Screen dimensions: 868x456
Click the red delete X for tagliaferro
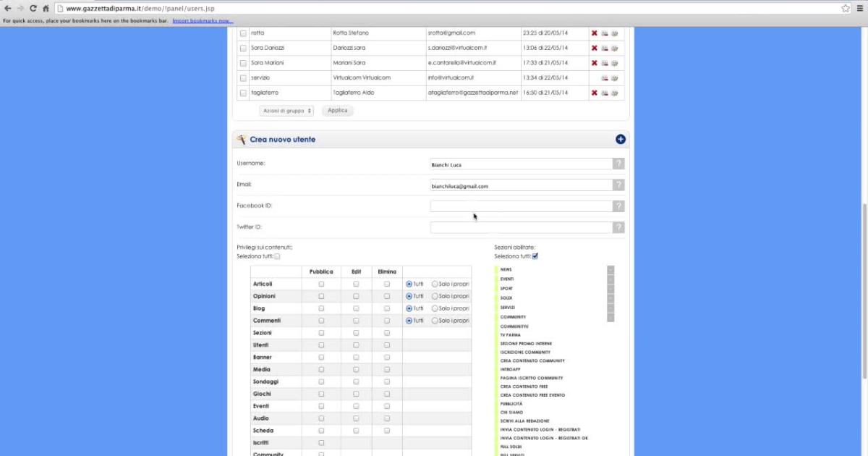pos(594,93)
